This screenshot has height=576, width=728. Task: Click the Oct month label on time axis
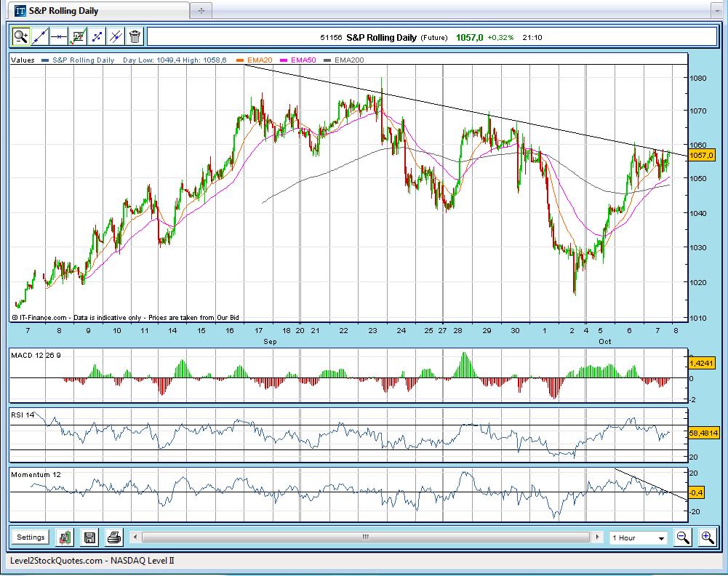(x=604, y=342)
